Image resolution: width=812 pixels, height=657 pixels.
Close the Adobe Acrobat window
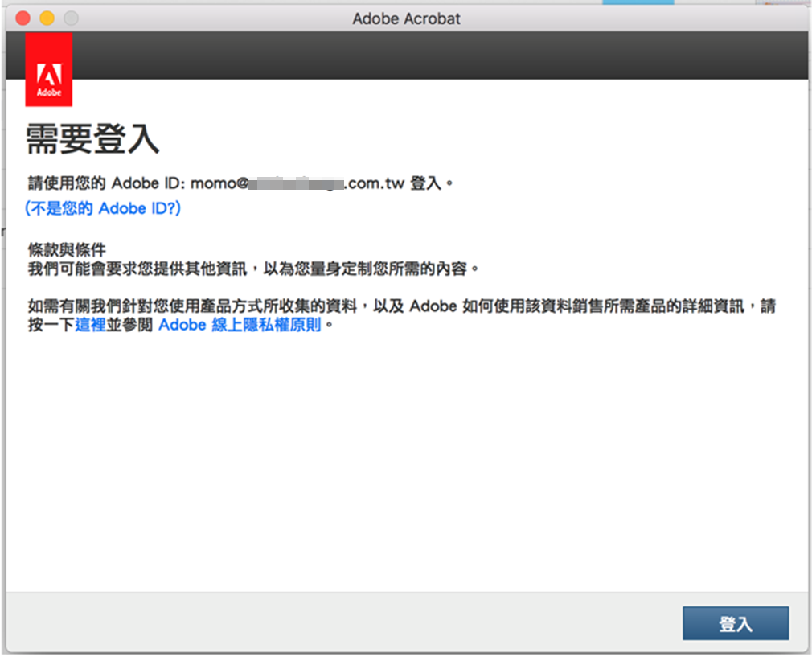(23, 18)
